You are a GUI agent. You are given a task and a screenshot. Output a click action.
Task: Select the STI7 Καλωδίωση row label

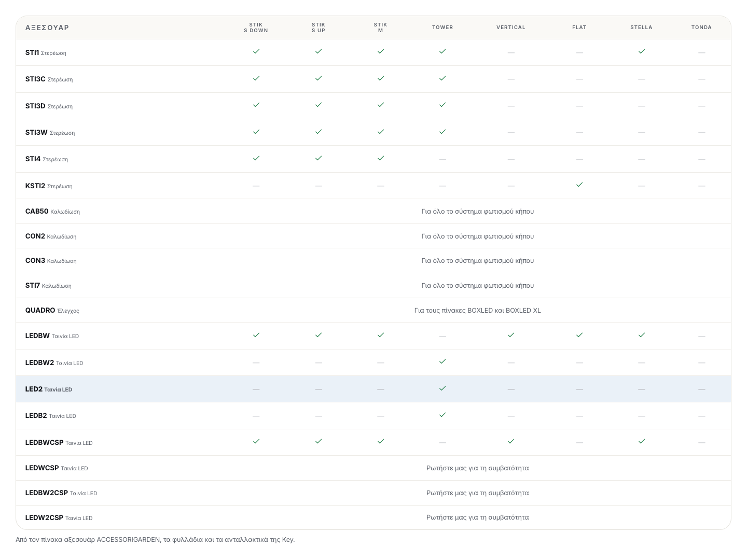pos(48,286)
